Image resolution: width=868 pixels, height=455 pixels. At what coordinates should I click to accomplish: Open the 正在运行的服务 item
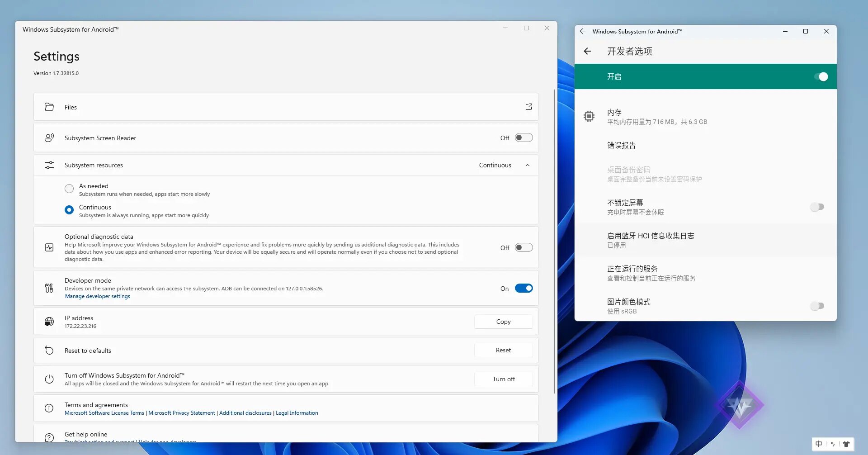point(705,273)
